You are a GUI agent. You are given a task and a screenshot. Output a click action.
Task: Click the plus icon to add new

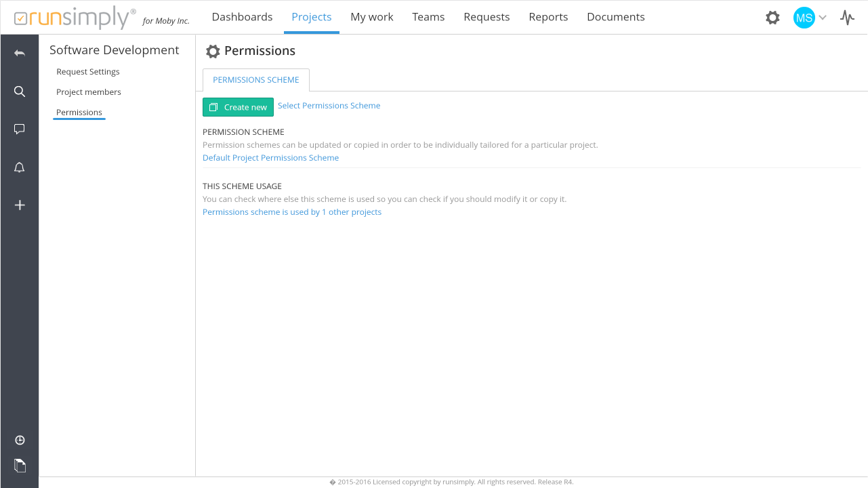(20, 205)
